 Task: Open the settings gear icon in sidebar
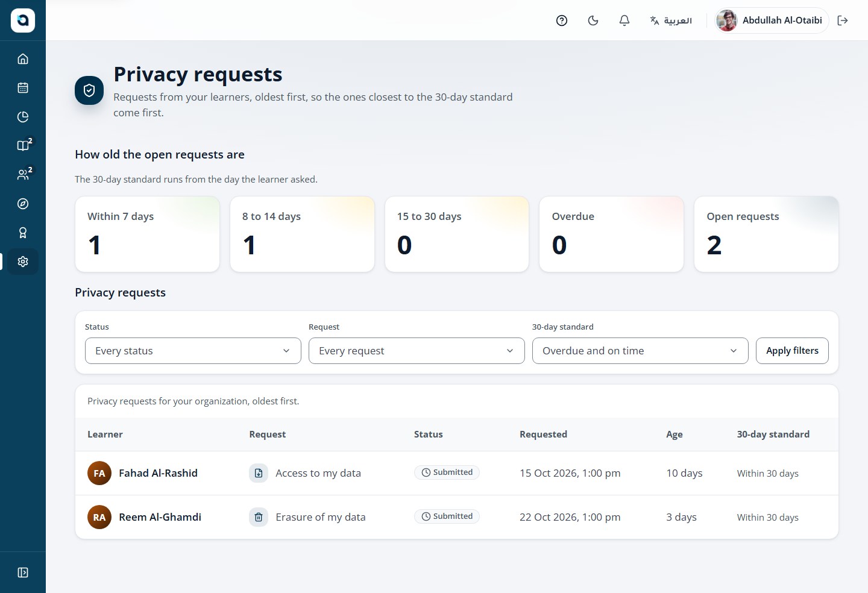click(23, 262)
